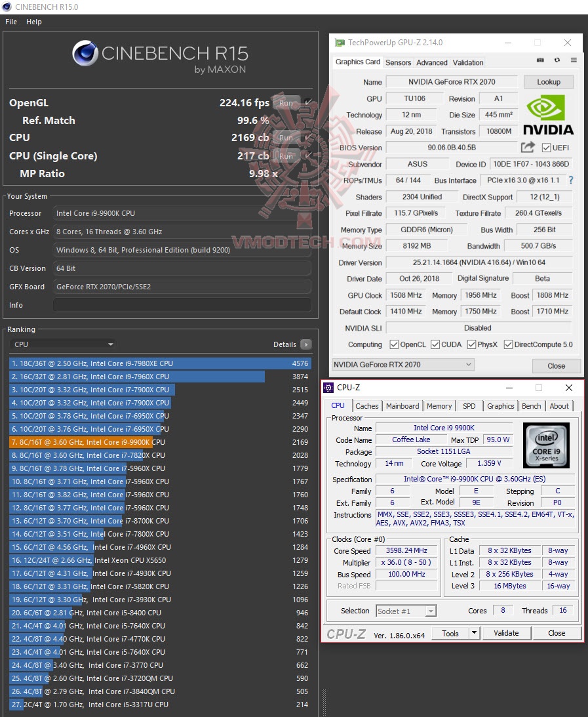Switch to the Advanced tab in GPU-Z
This screenshot has width=588, height=717.
(432, 62)
